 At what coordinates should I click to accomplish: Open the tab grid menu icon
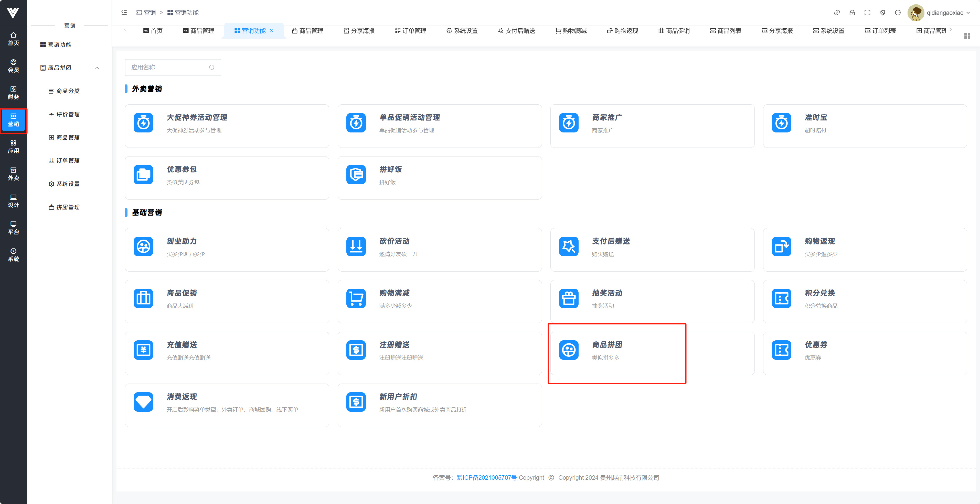(967, 36)
